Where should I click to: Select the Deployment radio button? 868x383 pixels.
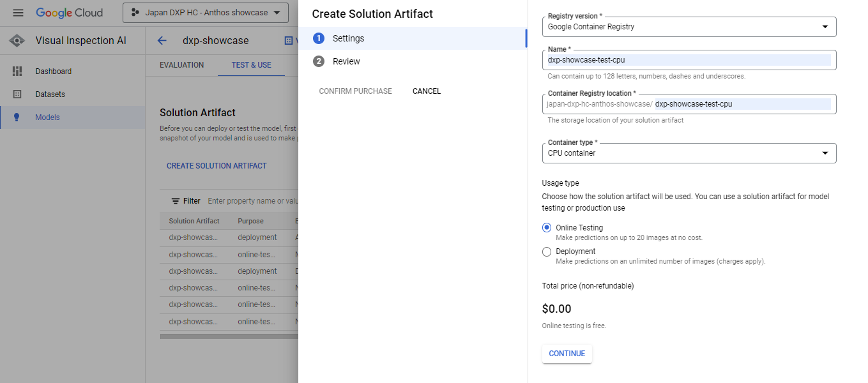click(547, 252)
